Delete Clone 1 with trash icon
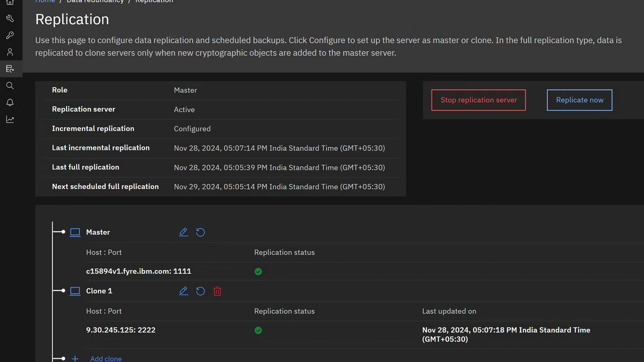This screenshot has height=362, width=644. click(218, 291)
